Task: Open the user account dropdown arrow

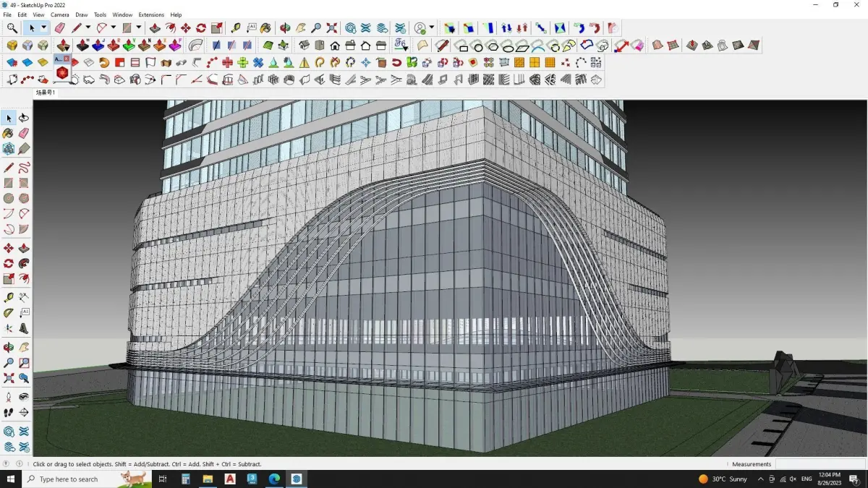Action: [x=432, y=28]
